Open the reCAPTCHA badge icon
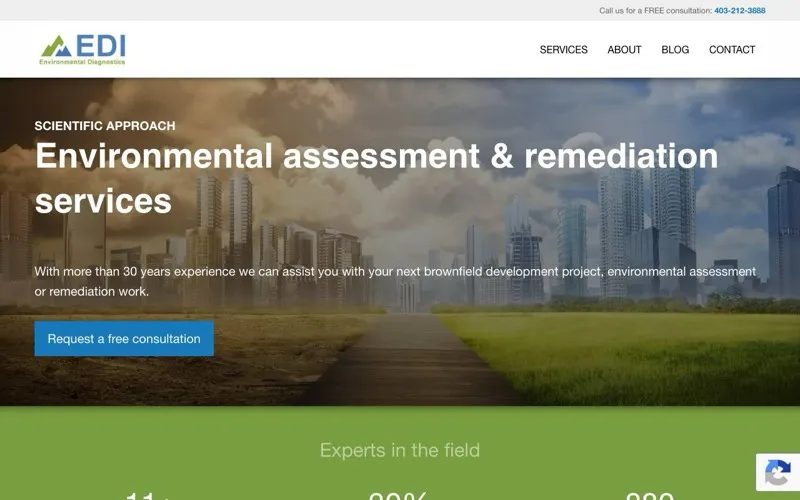The image size is (800, 500). (778, 472)
